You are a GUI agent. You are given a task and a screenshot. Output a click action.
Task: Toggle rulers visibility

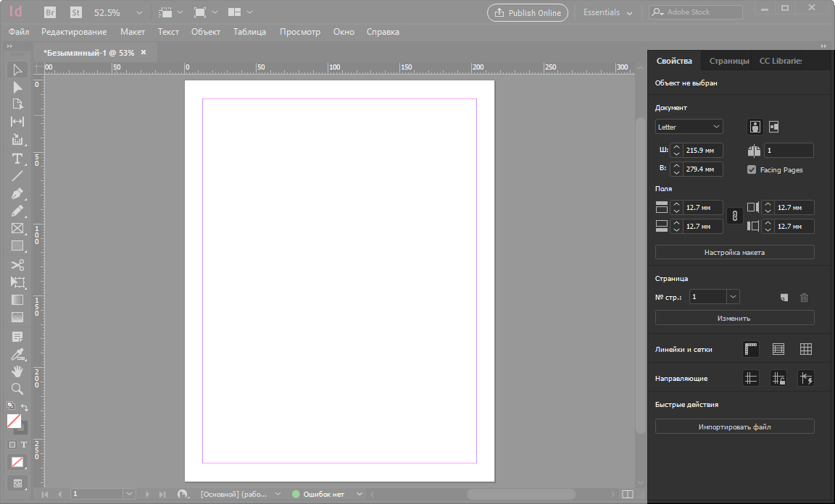[x=751, y=349]
